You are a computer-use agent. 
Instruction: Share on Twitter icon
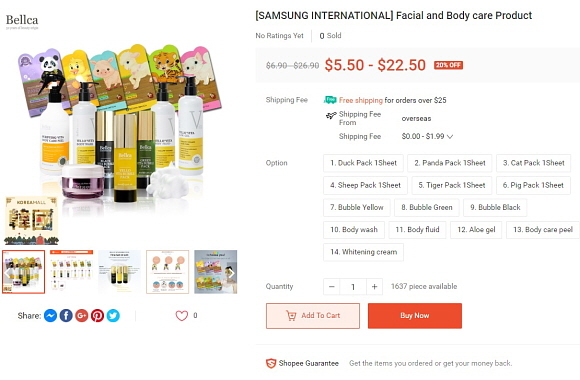click(113, 316)
